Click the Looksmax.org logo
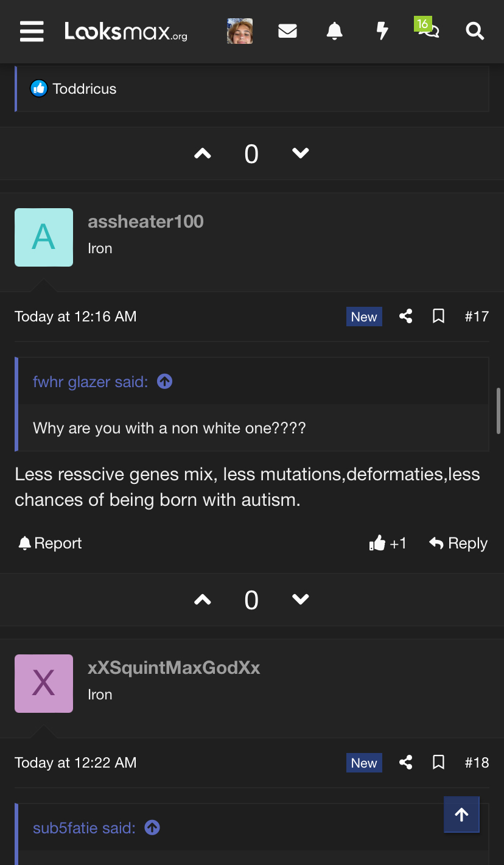Viewport: 504px width, 865px height. pos(126,31)
